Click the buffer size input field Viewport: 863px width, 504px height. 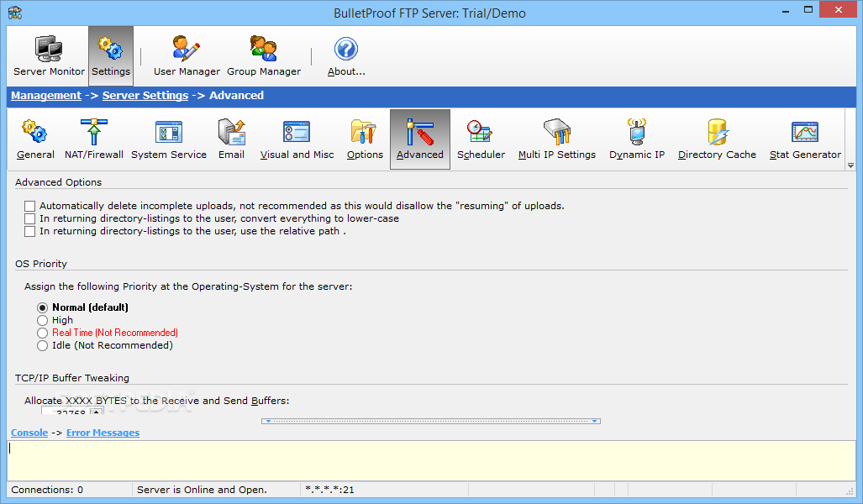(66, 412)
